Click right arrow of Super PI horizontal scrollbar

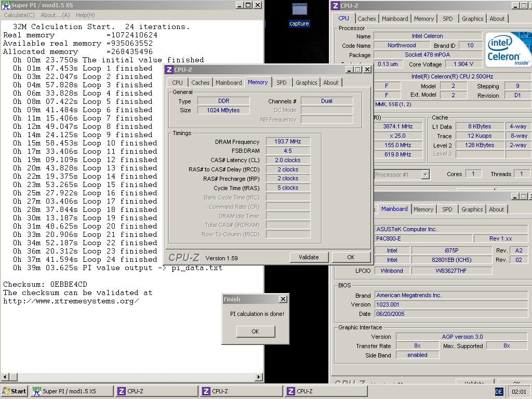259,377
